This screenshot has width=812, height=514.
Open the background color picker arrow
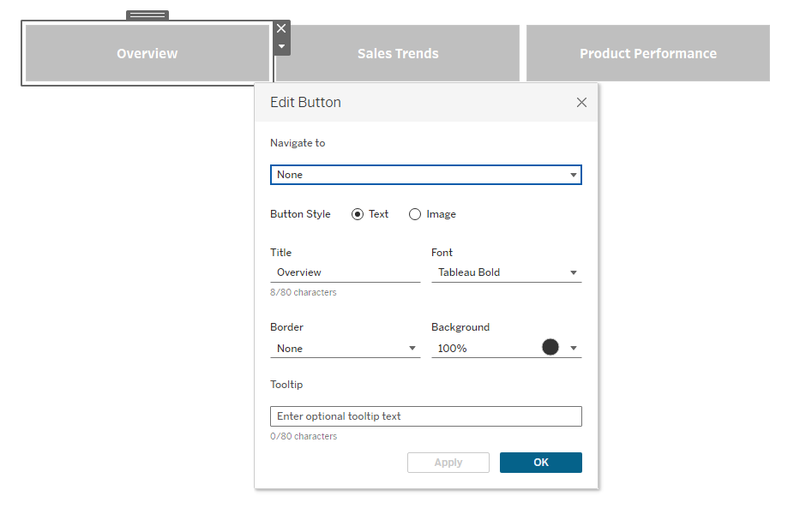click(x=574, y=348)
